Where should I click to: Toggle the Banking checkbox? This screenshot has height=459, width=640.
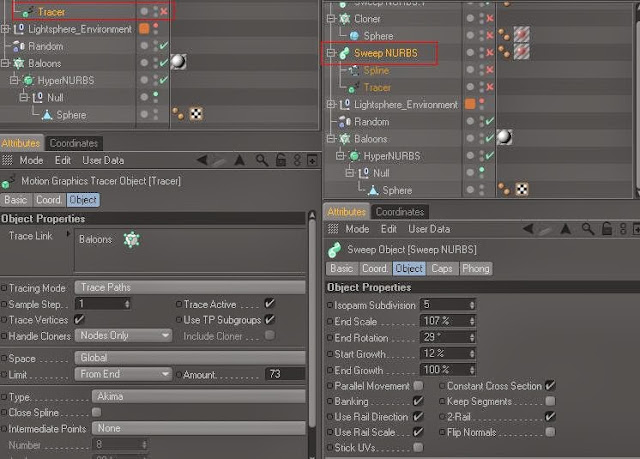tap(418, 401)
